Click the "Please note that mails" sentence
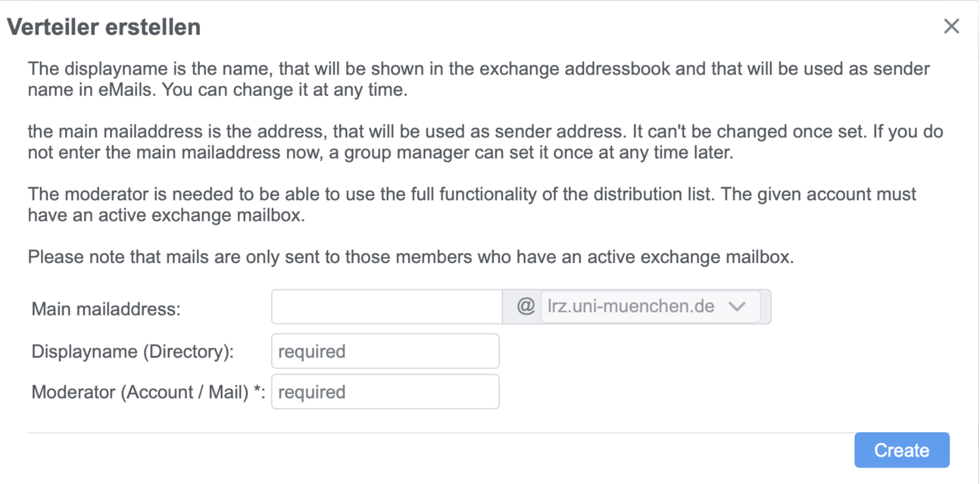 pos(410,257)
